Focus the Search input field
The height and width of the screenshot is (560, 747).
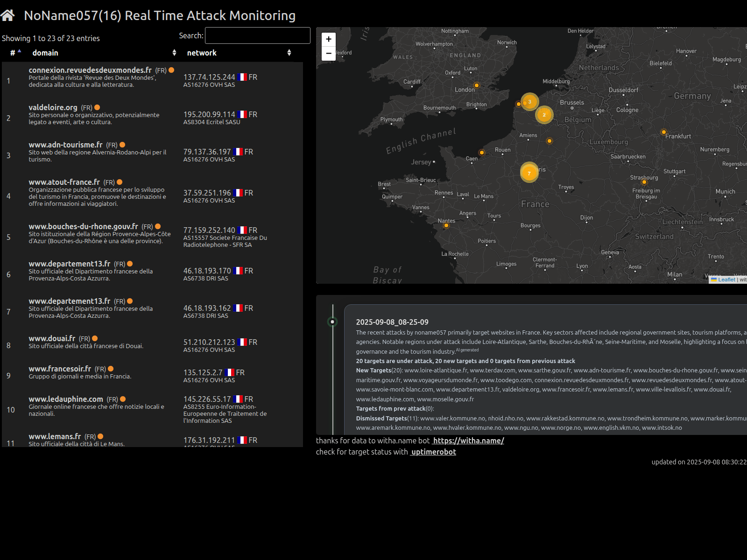(x=258, y=35)
